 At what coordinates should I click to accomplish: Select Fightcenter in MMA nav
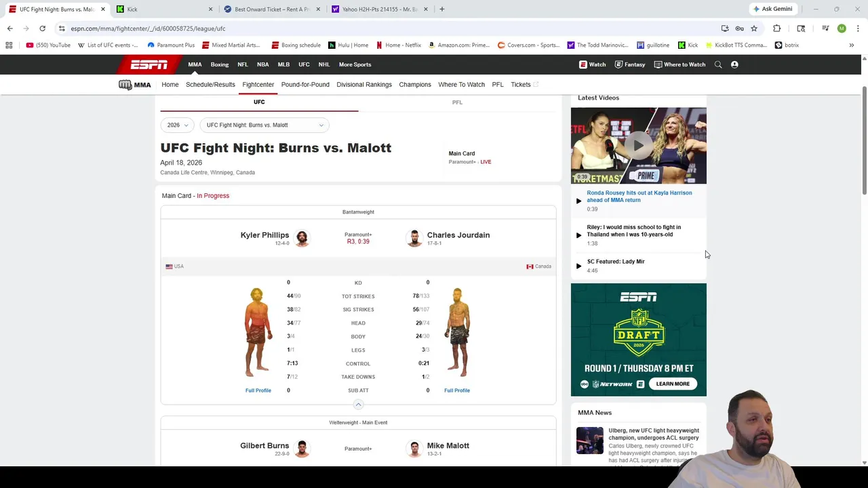(258, 85)
